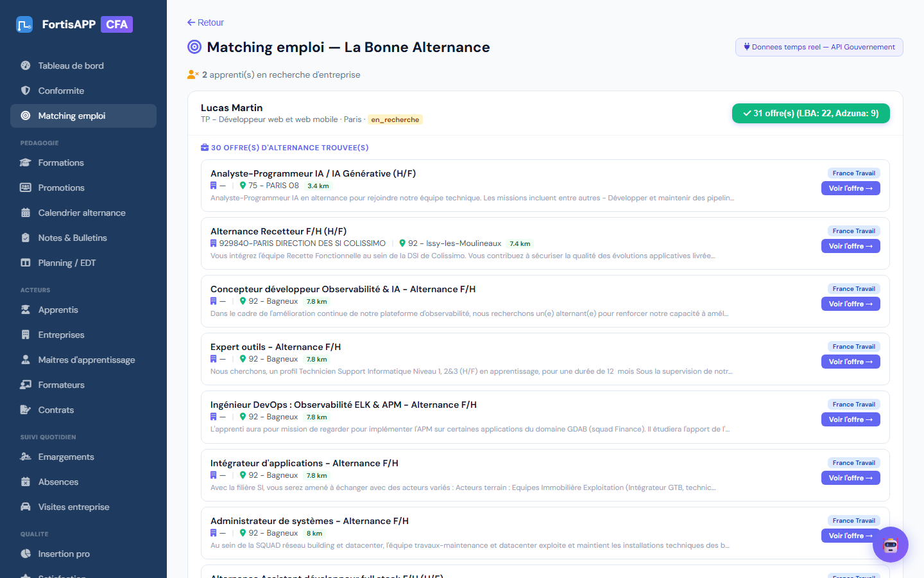Click the Absences calendar icon
The width and height of the screenshot is (924, 578).
pos(26,482)
